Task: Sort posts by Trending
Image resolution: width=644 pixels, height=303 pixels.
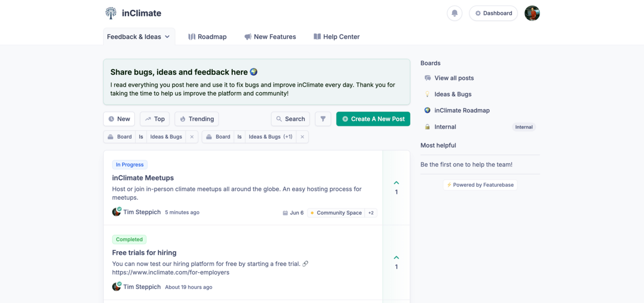Action: pos(196,119)
